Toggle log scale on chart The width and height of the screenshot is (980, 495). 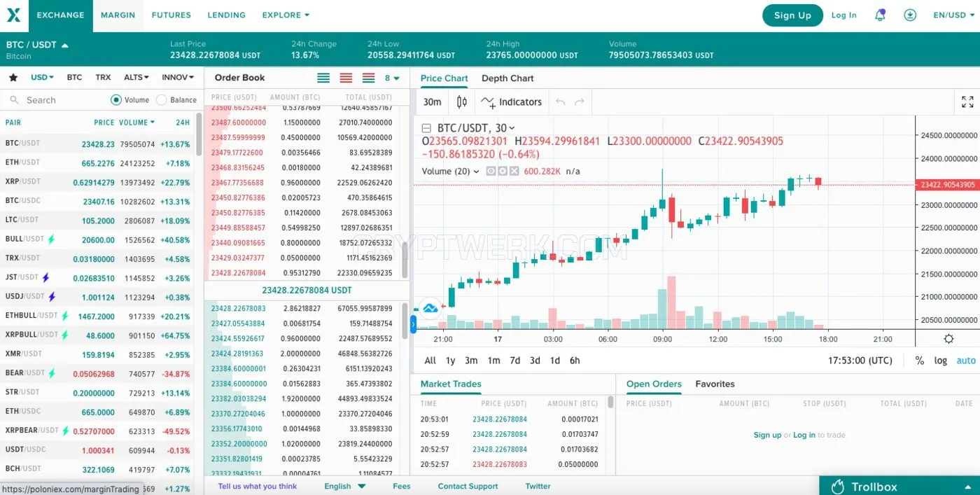[940, 361]
